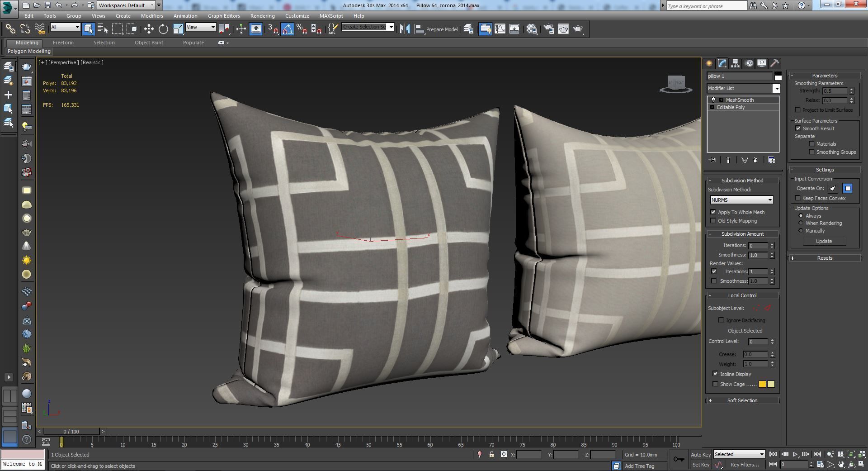
Task: Select the Scale transform tool
Action: (x=178, y=29)
